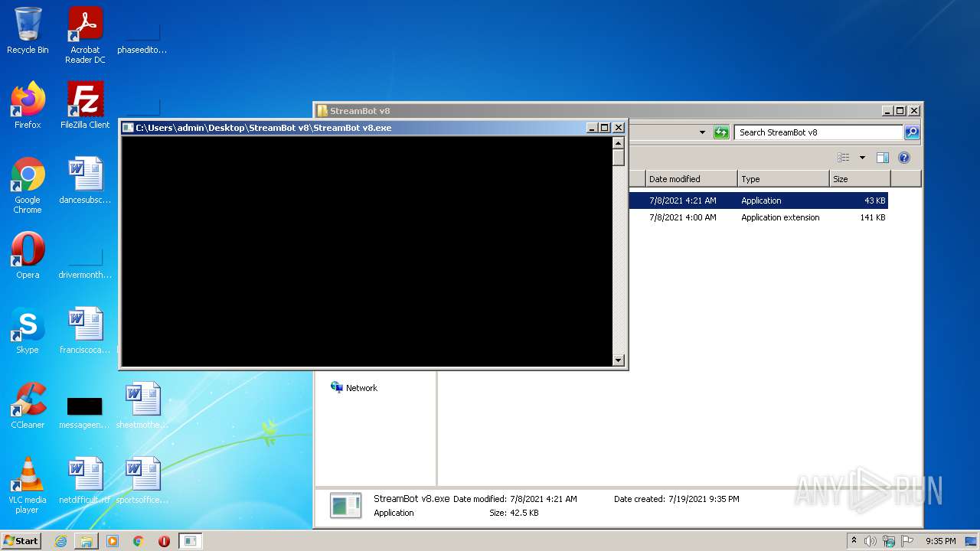Image resolution: width=980 pixels, height=551 pixels.
Task: Open the network tray icon
Action: pyautogui.click(x=889, y=541)
